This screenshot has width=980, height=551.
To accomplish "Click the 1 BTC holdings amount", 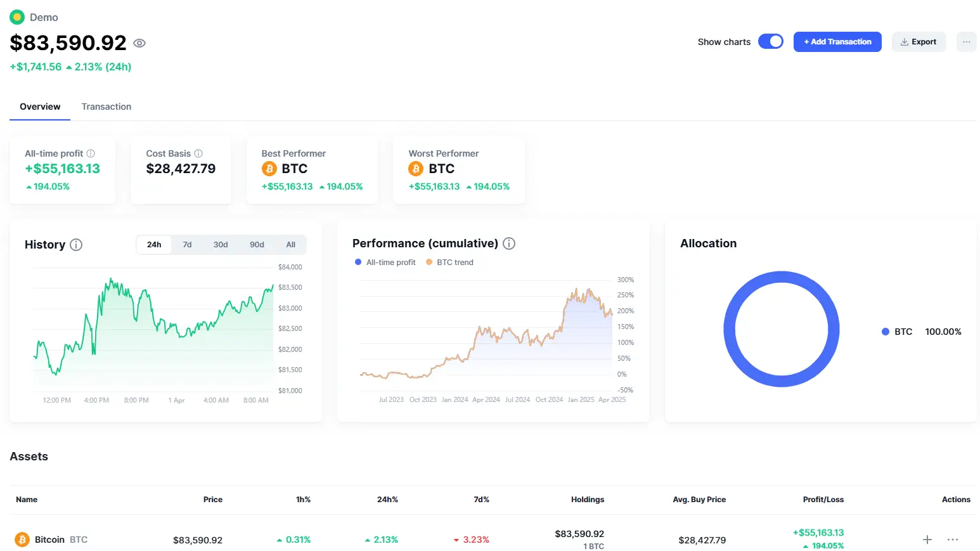I will pos(594,547).
